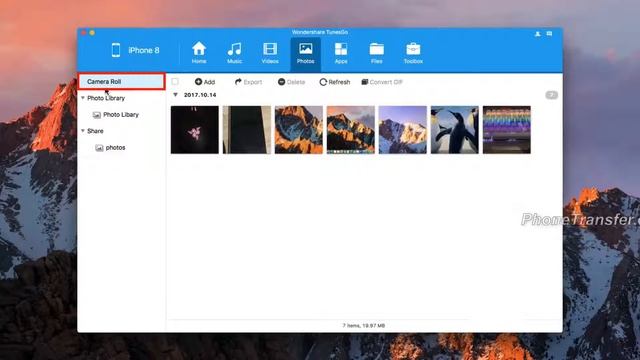This screenshot has width=640, height=360.
Task: Open the Toolbox tab
Action: pyautogui.click(x=413, y=53)
